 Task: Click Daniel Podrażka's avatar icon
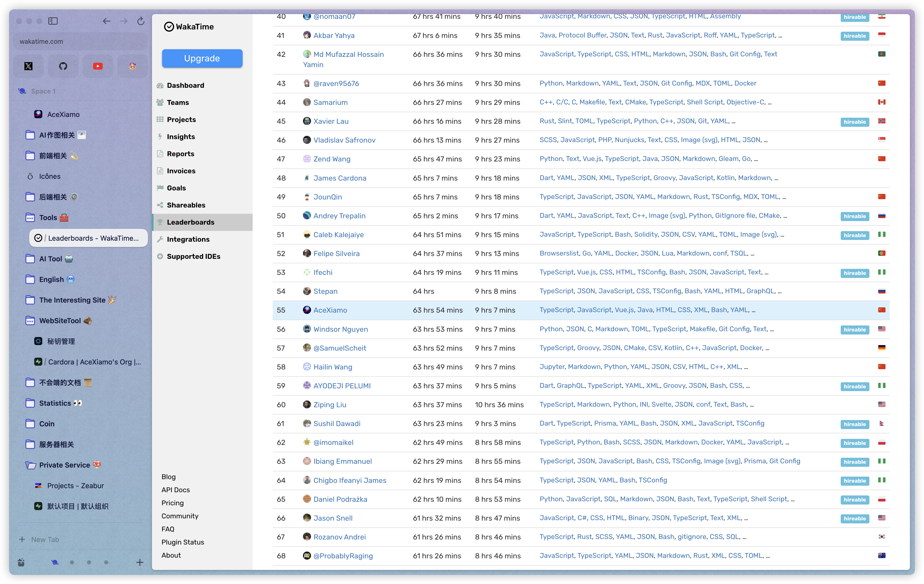(x=306, y=499)
